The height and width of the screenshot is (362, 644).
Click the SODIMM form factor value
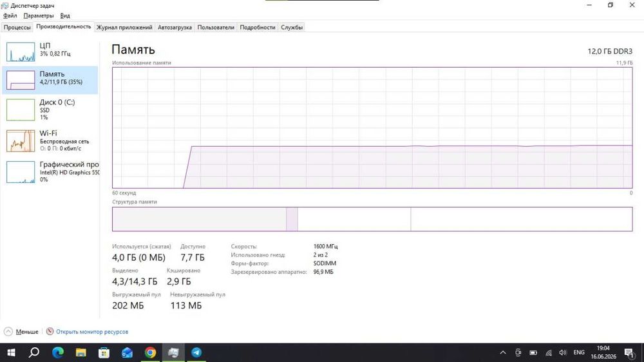[x=325, y=263]
